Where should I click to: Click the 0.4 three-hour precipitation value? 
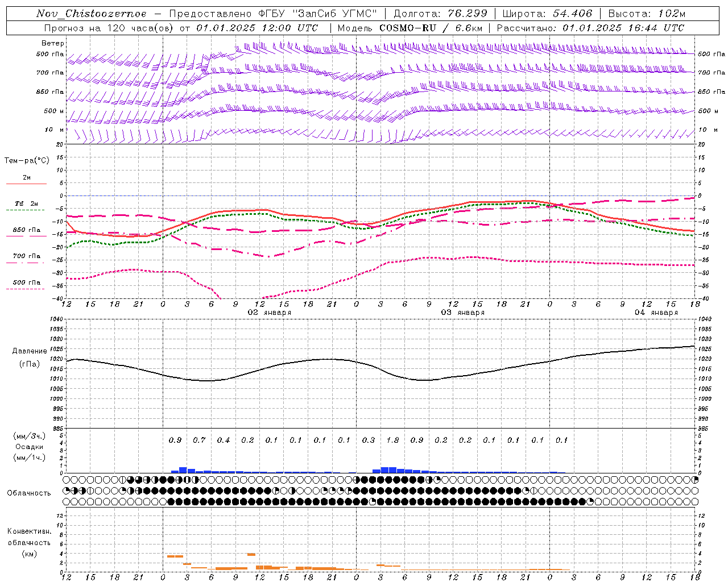224,440
